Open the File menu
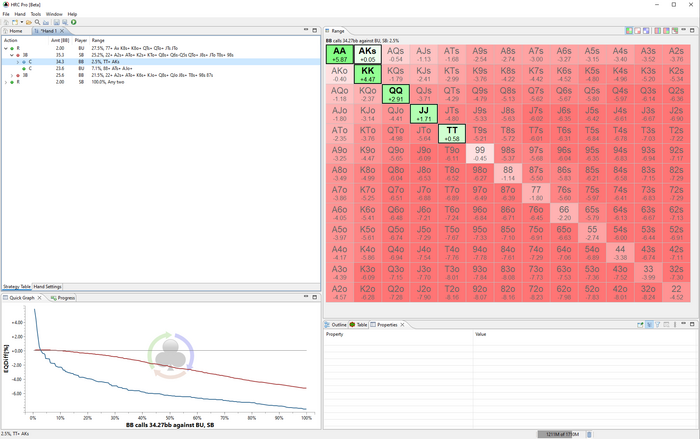 coord(6,14)
